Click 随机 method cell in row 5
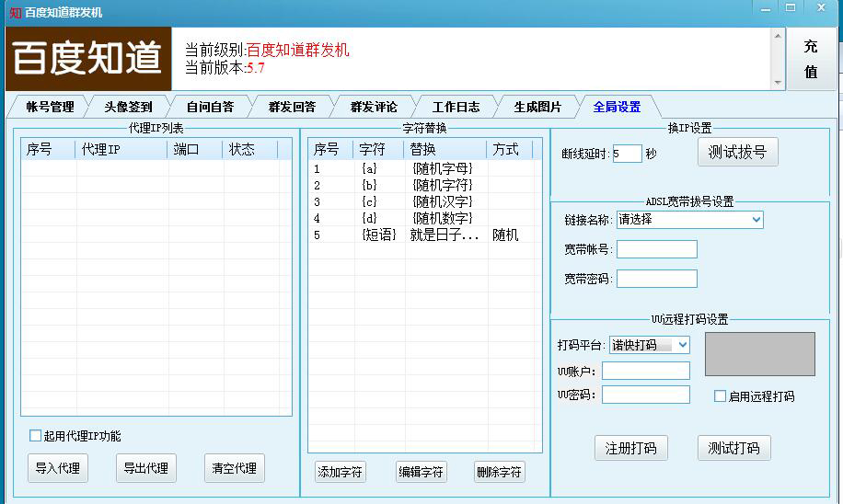Viewport: 843px width, 504px height. point(505,235)
